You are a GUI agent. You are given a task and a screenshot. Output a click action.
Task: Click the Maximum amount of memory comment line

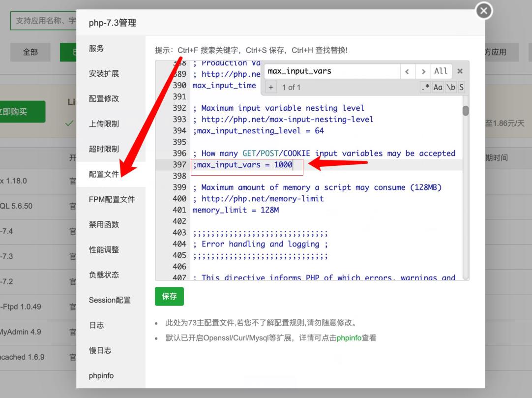point(317,187)
